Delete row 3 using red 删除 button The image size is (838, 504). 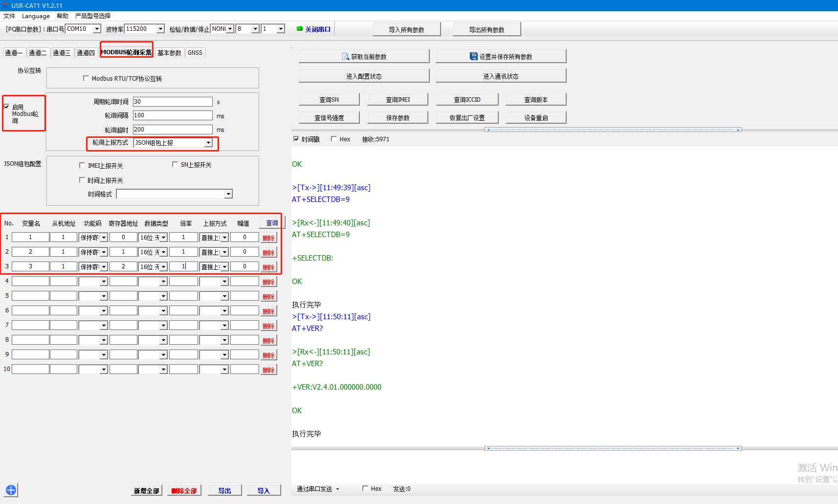268,267
